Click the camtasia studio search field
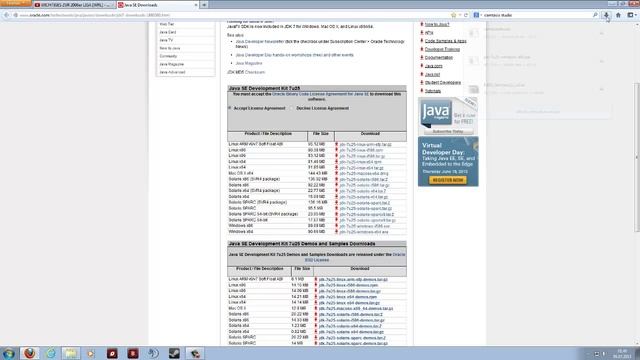The width and height of the screenshot is (640, 360). tap(537, 15)
